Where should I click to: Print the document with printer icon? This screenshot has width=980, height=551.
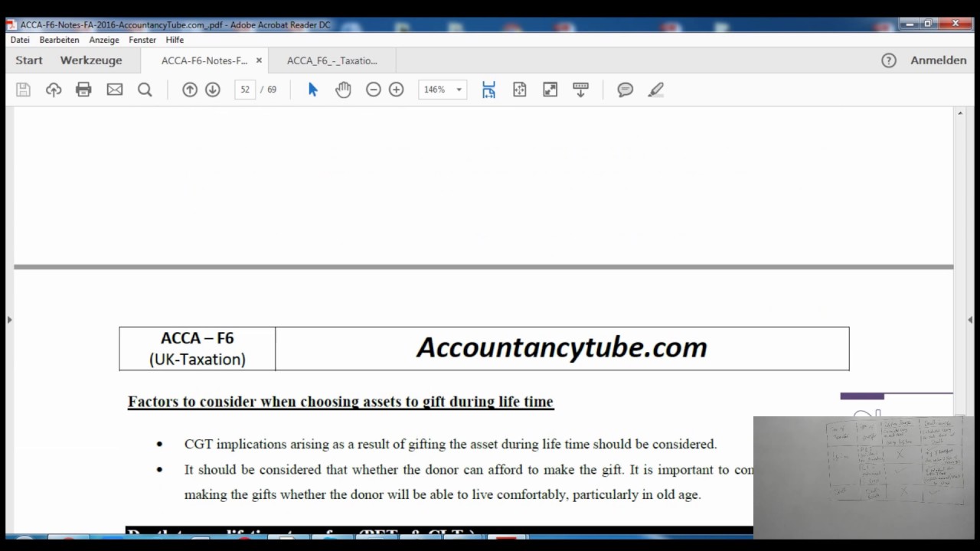point(83,90)
